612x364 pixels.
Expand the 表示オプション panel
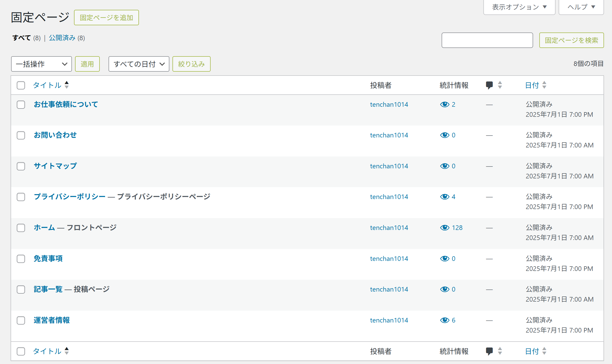[519, 7]
